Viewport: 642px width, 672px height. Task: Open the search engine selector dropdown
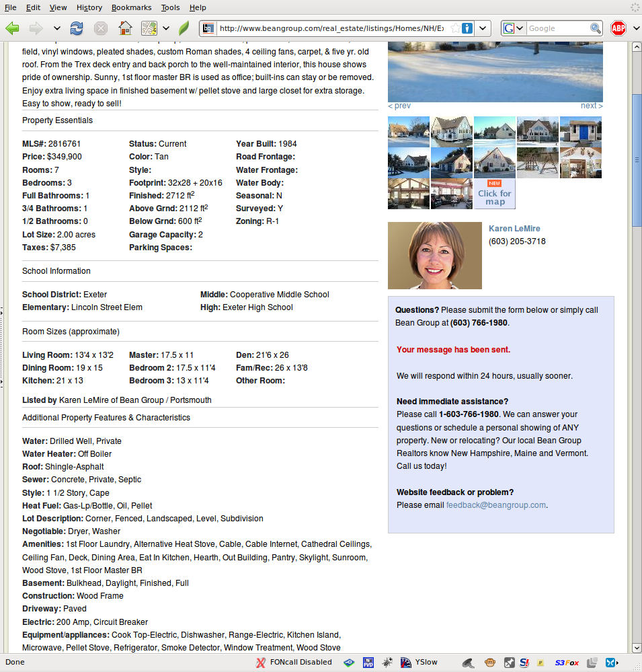(x=514, y=28)
